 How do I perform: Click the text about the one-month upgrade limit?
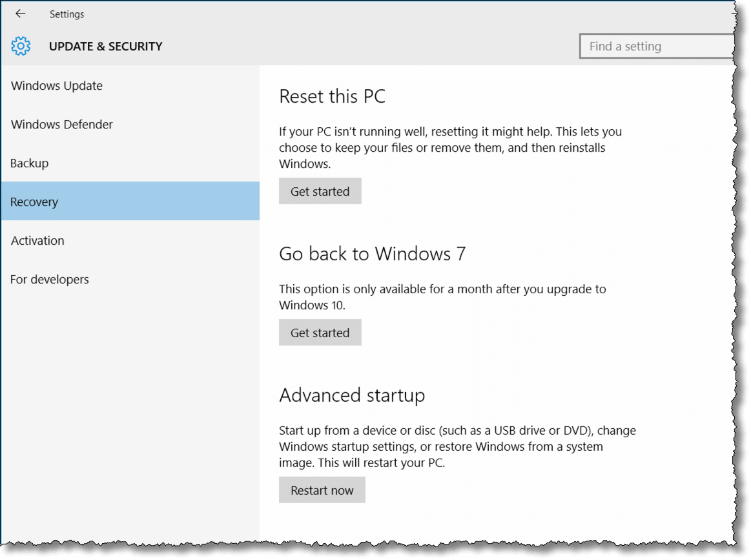coord(442,296)
